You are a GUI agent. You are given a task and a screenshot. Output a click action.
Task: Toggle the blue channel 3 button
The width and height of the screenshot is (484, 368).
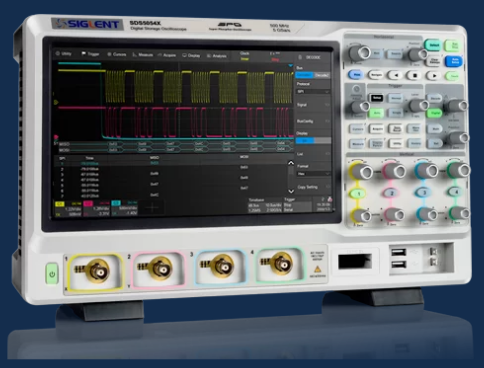coord(424,193)
